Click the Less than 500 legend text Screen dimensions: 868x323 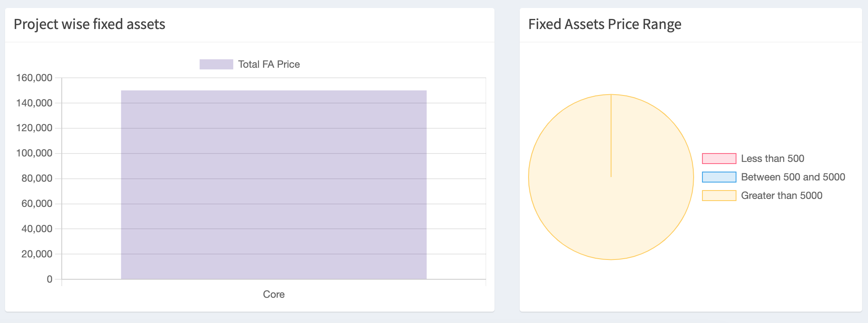tap(772, 159)
